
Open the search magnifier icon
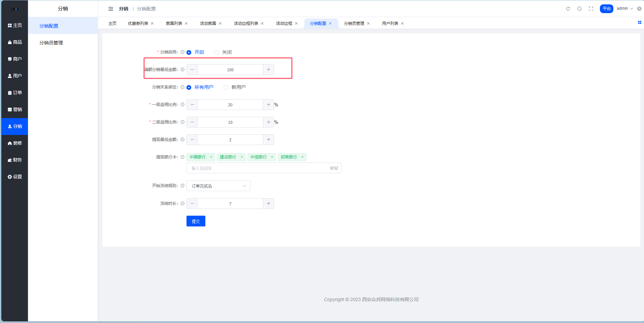point(579,9)
